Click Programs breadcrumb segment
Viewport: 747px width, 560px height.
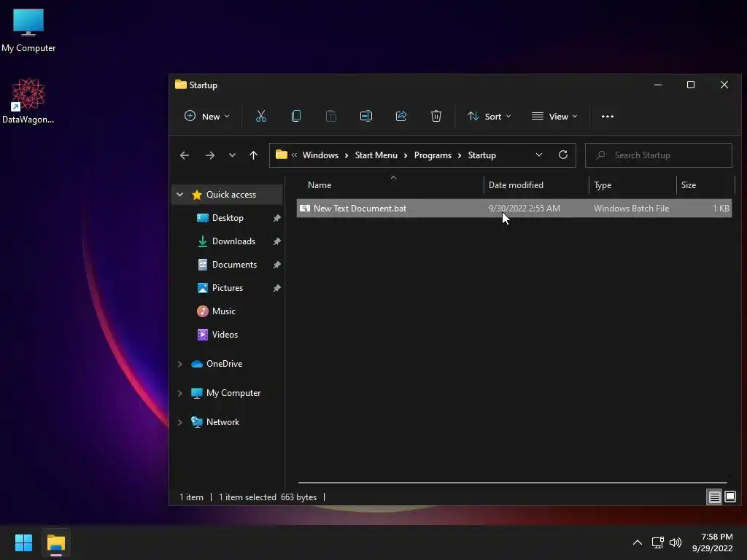click(433, 155)
